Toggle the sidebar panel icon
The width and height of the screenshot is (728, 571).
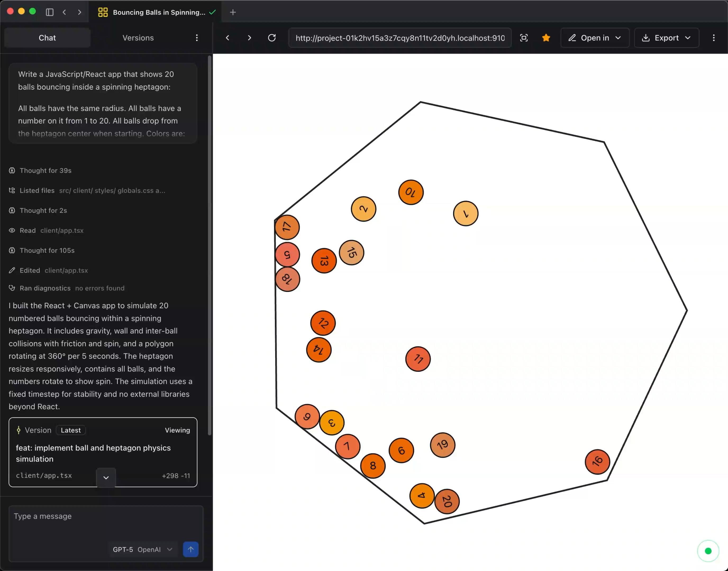(49, 12)
